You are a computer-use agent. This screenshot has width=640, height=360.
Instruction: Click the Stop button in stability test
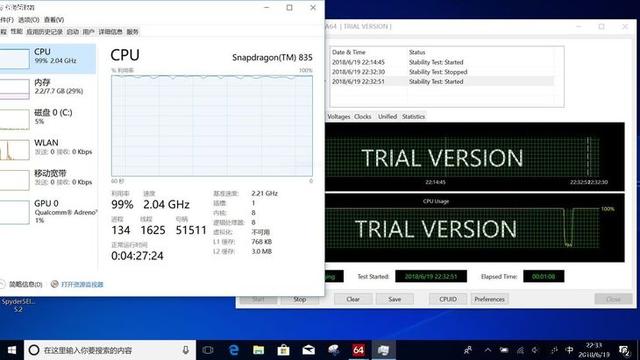pyautogui.click(x=300, y=299)
